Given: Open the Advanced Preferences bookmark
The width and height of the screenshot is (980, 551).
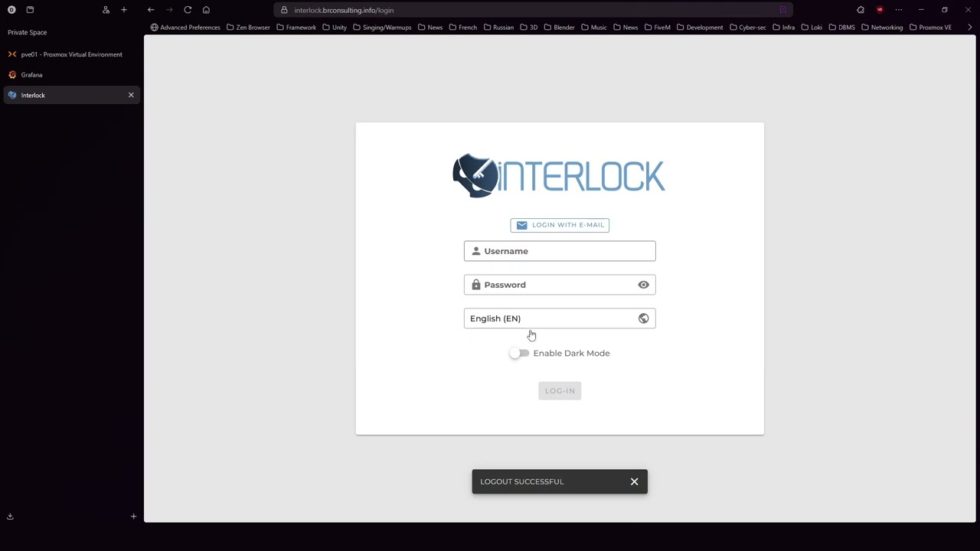Looking at the screenshot, I should (185, 28).
